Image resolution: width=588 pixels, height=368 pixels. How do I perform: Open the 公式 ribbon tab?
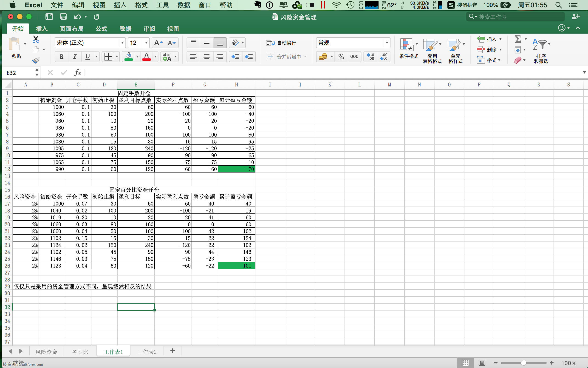(x=101, y=29)
